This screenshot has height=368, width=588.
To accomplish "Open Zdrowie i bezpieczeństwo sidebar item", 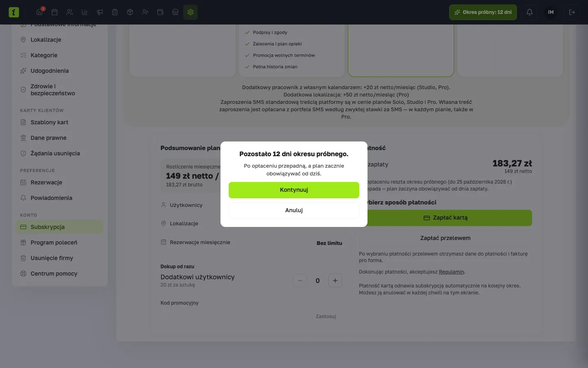I will click(60, 90).
